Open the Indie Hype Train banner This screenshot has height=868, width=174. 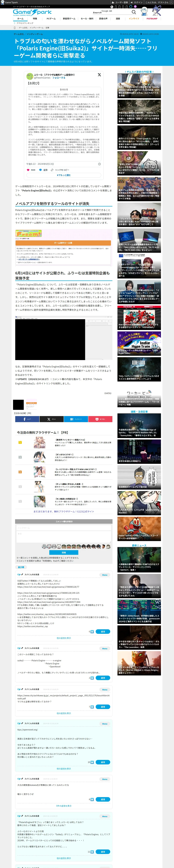tap(139, 343)
